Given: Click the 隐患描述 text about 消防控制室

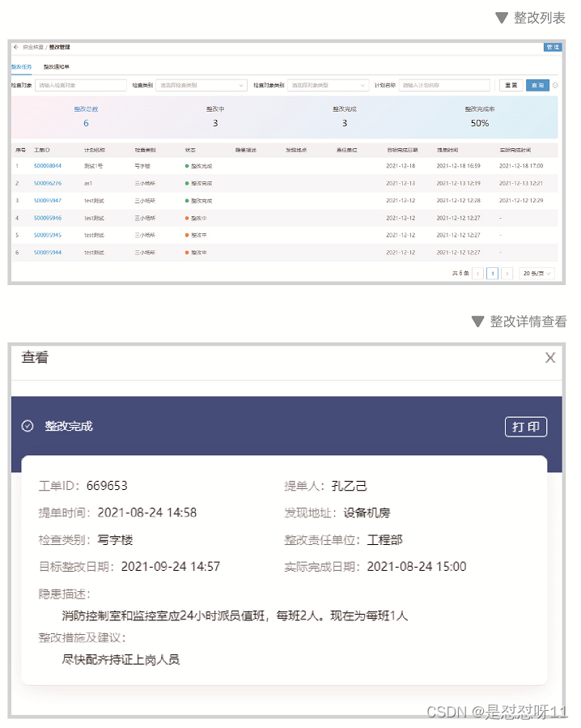Looking at the screenshot, I should [x=235, y=615].
